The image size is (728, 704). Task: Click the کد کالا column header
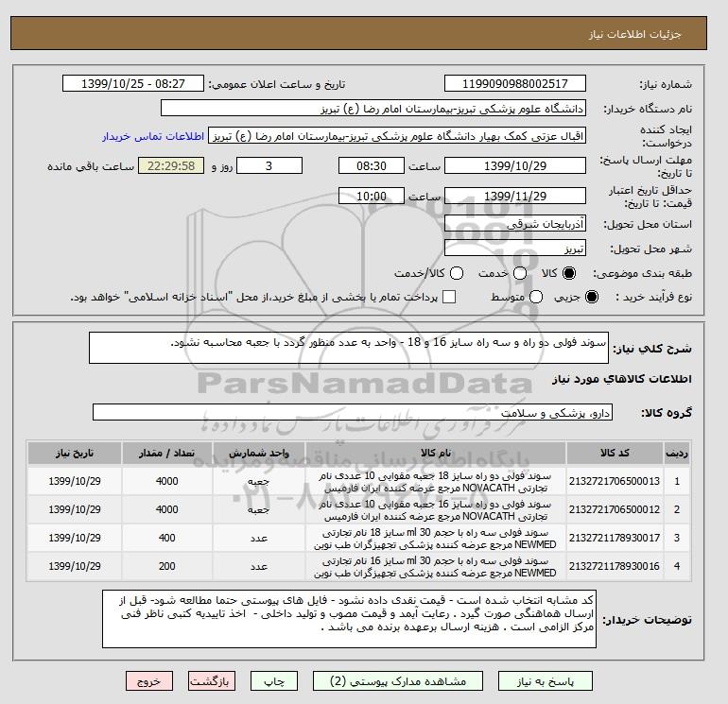pos(615,453)
